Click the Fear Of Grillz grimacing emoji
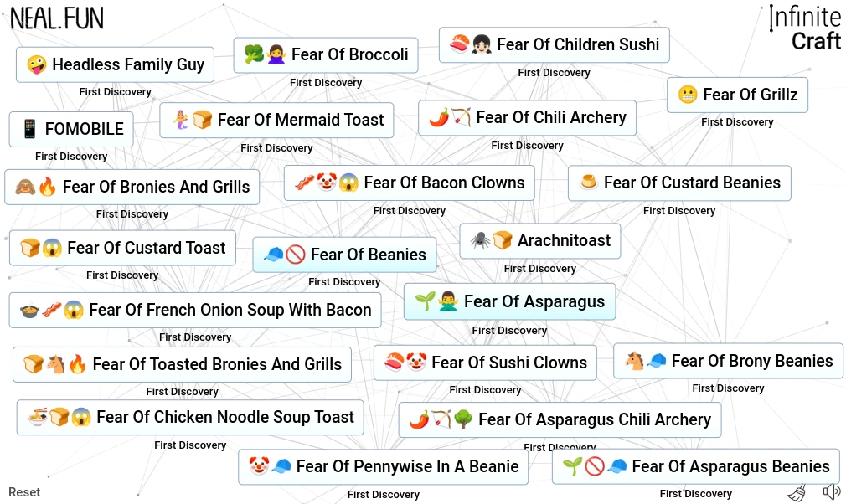 tap(688, 95)
